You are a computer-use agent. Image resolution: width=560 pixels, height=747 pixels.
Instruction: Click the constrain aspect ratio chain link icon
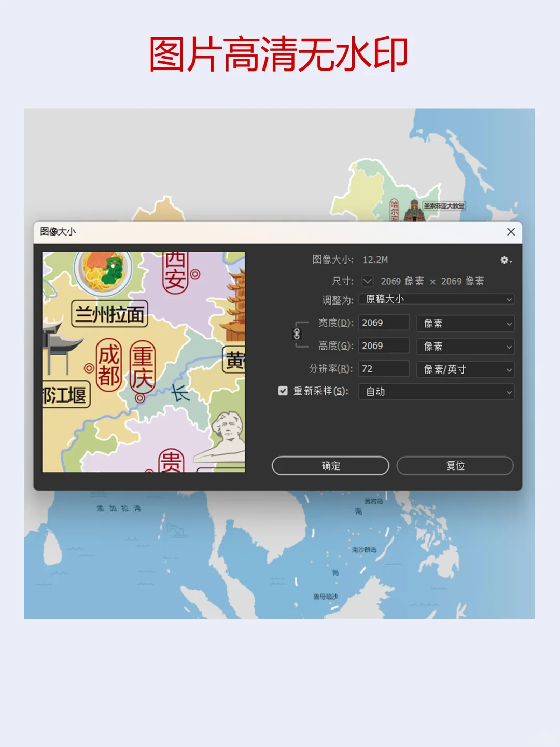point(296,335)
